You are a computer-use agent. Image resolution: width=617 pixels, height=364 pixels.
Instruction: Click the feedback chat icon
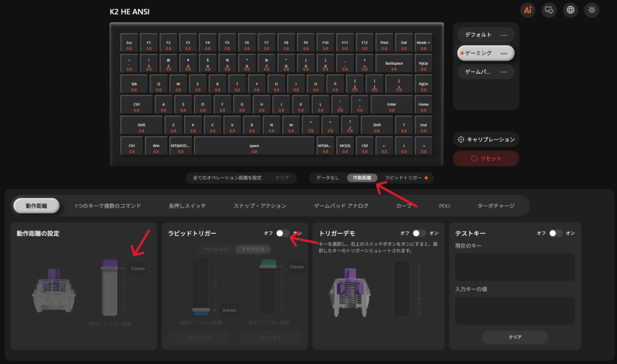click(549, 10)
